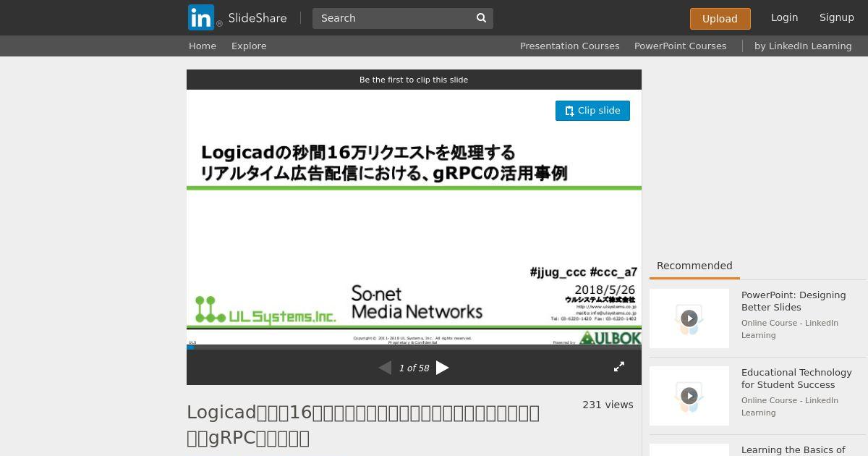Click the slide progress bar
Viewport: 868px width, 456px height.
414,347
